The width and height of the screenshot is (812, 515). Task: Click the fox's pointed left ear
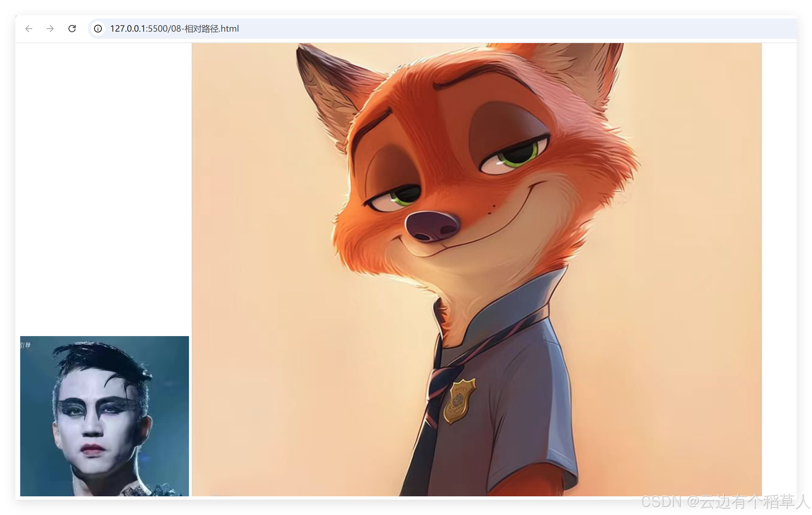coord(332,91)
